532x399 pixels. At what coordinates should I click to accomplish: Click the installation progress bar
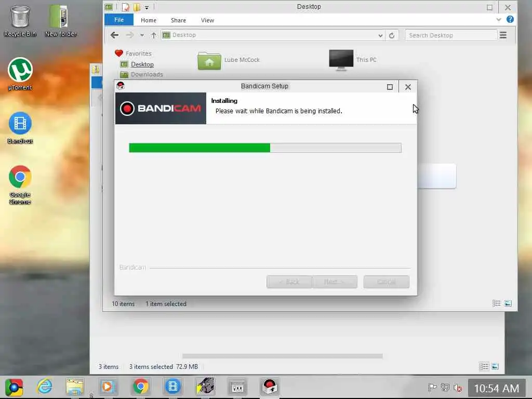tap(265, 148)
